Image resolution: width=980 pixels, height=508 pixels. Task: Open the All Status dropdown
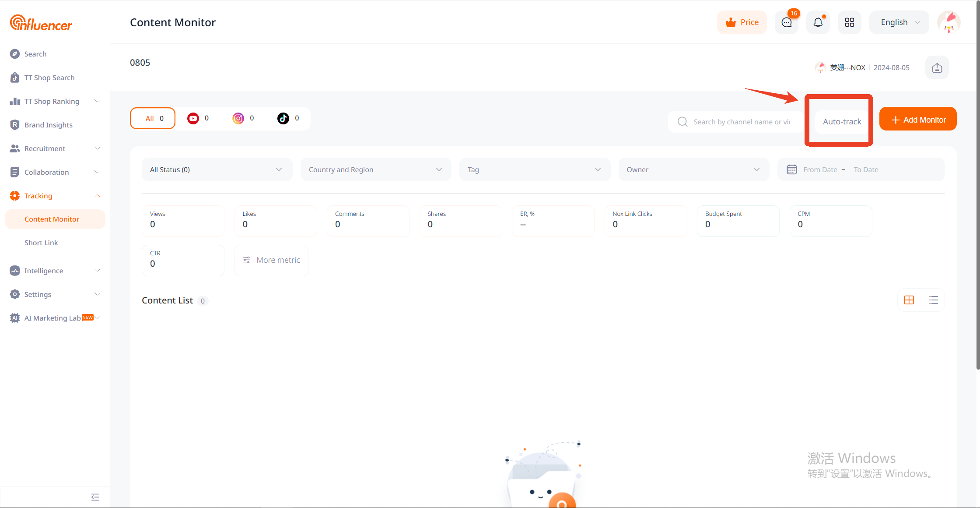click(x=217, y=169)
